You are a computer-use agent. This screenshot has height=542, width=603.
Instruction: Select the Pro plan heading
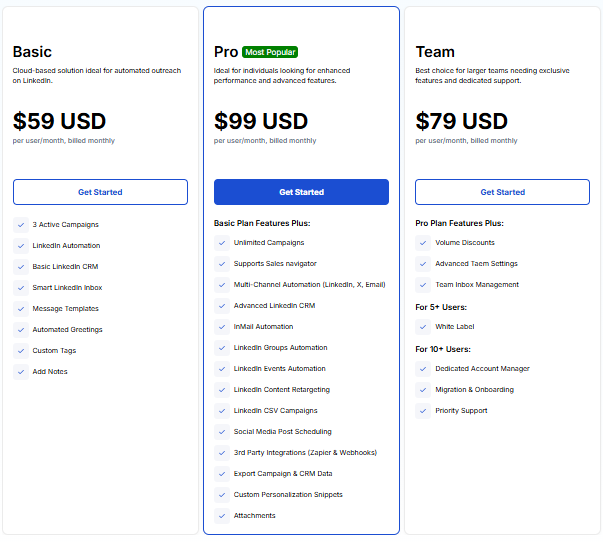(226, 52)
